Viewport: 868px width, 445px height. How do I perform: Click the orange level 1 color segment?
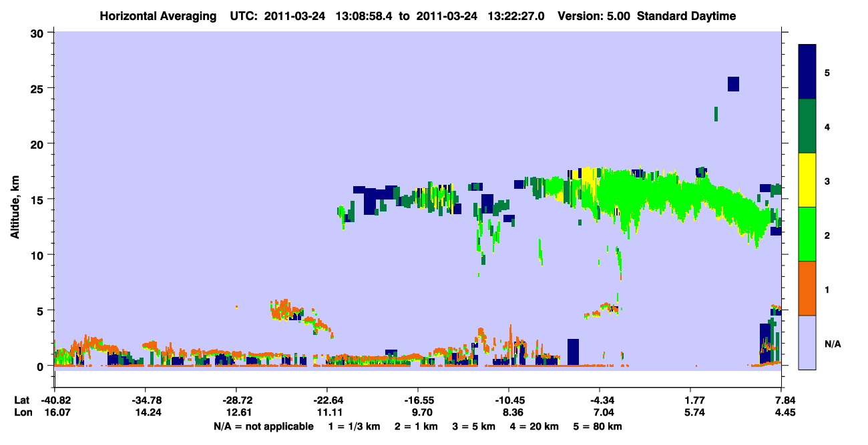point(807,288)
